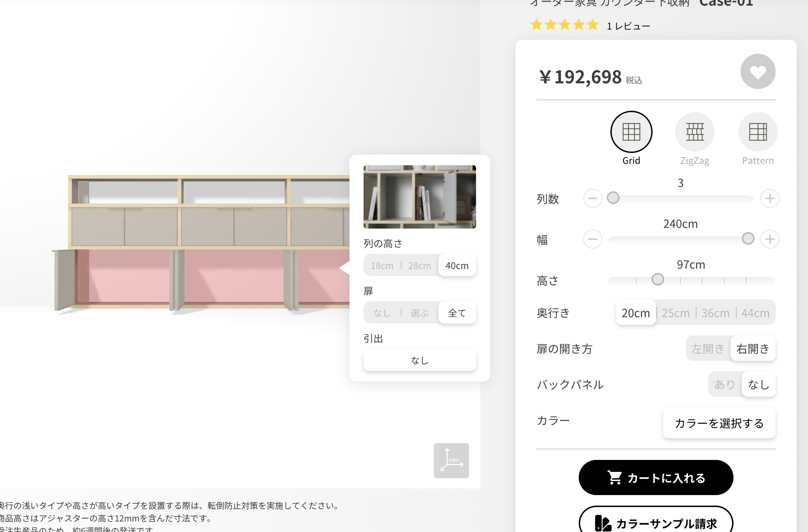Click the 高さ slider handle
The image size is (808, 532).
658,280
